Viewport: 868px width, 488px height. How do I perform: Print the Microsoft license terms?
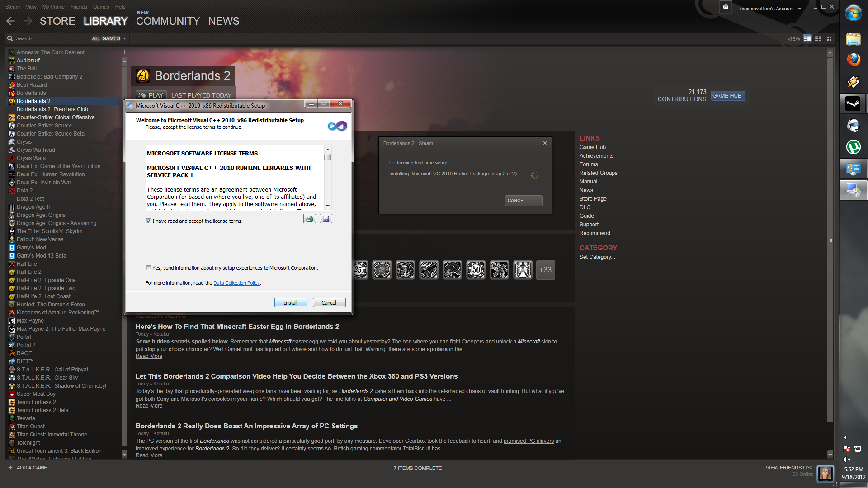pos(309,218)
